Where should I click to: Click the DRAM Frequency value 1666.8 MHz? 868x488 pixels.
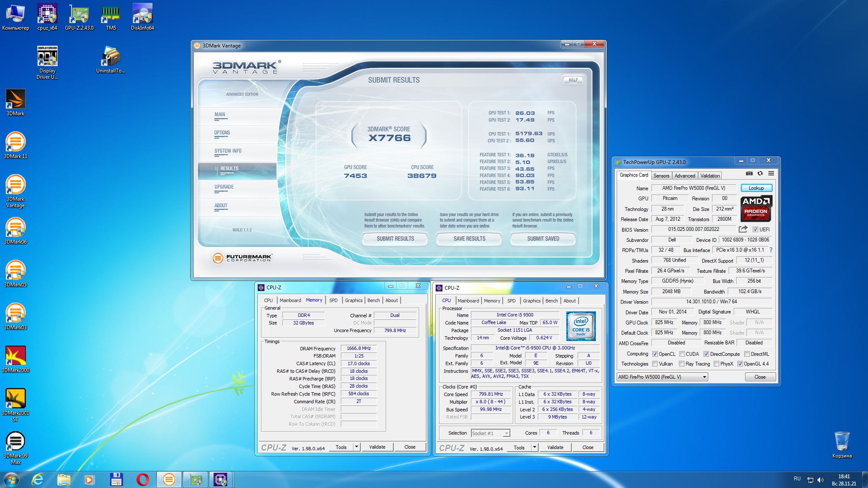[x=359, y=348]
